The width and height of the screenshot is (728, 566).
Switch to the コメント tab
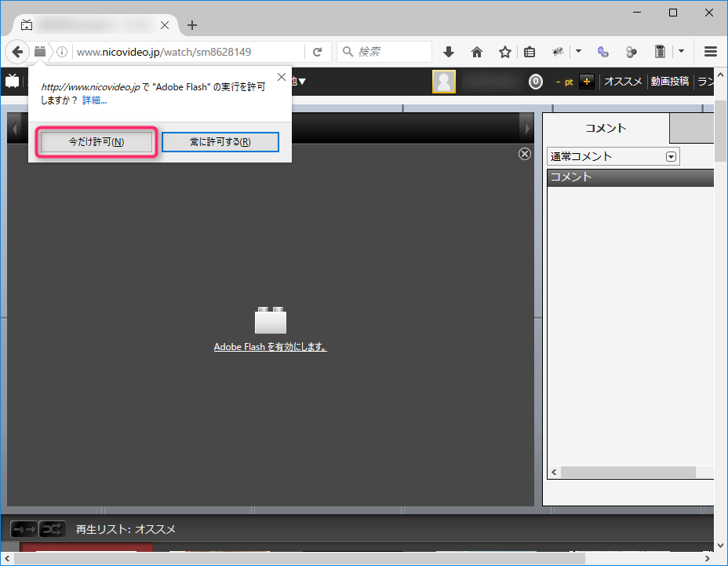tap(606, 128)
